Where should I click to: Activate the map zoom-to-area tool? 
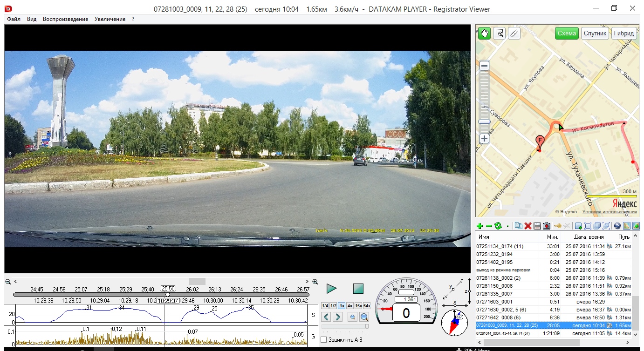pyautogui.click(x=500, y=34)
